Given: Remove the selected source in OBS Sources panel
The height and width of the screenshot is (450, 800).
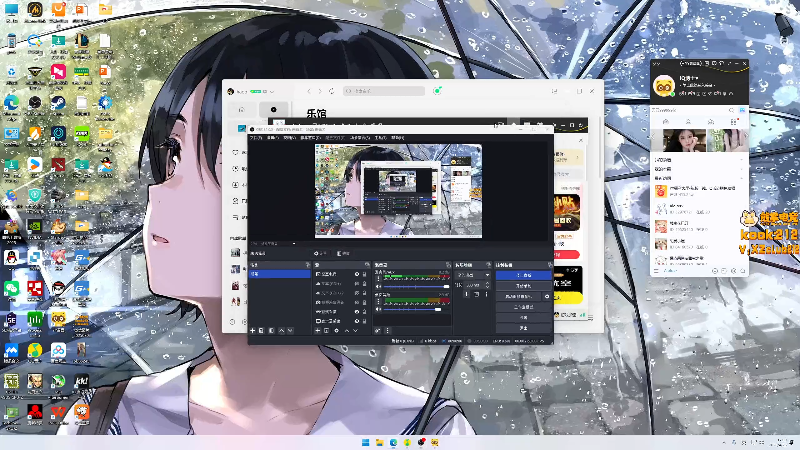Looking at the screenshot, I should point(327,331).
